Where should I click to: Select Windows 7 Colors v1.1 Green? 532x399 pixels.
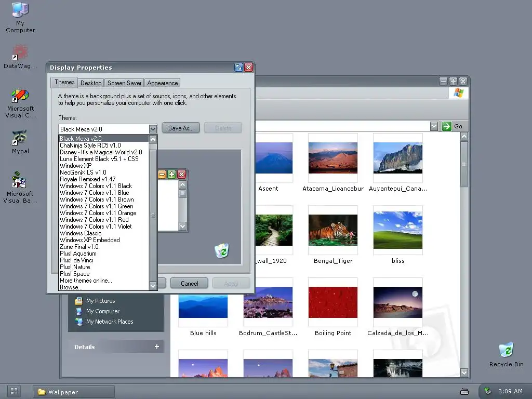[103, 206]
